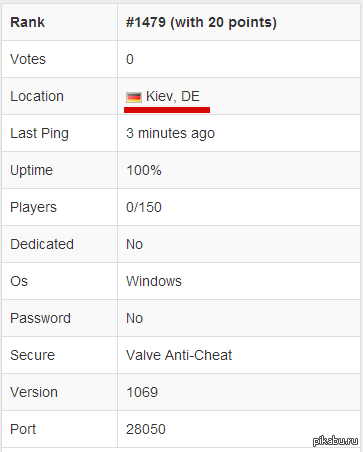Click the Version number 1069

[x=142, y=392]
